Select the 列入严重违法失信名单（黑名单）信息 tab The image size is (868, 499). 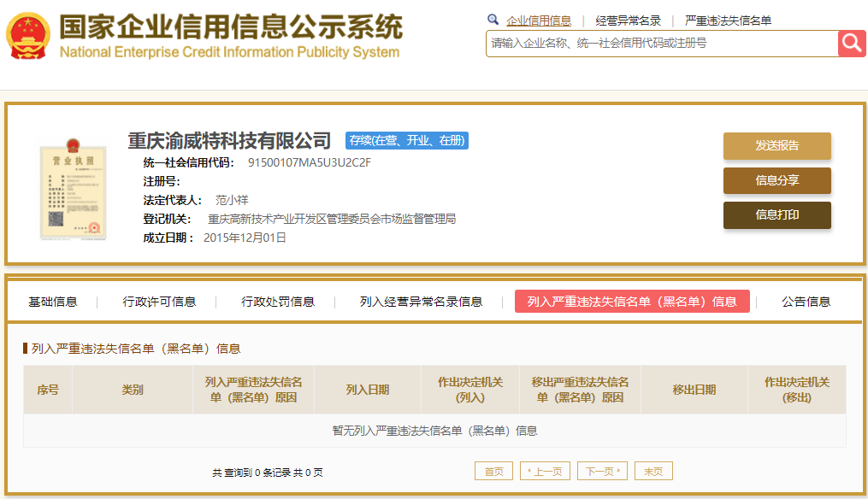tap(632, 302)
